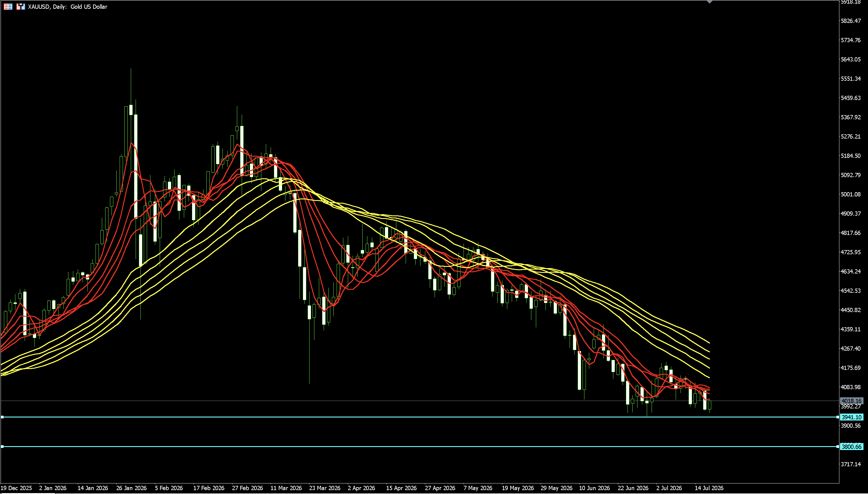Click the 5459.63 level on the price scale
The height and width of the screenshot is (494, 868).
point(851,98)
